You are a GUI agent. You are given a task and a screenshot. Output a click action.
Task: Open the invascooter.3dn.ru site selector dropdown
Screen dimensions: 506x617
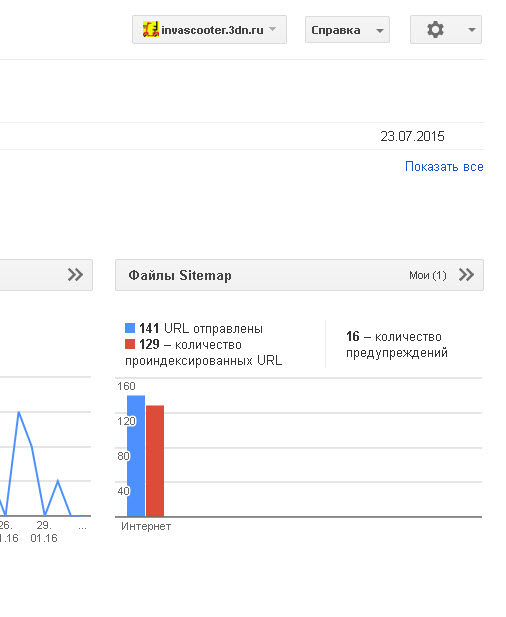coord(209,30)
